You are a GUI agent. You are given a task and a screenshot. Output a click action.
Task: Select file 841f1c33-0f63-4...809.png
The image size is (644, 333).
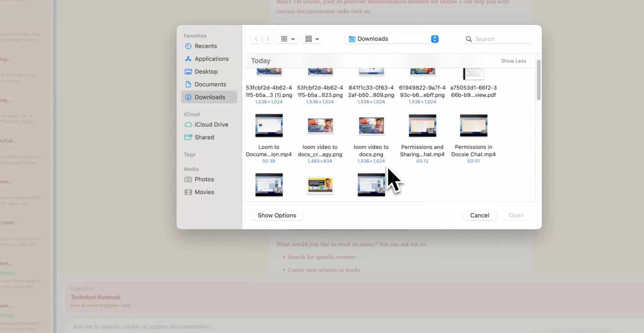point(371,92)
